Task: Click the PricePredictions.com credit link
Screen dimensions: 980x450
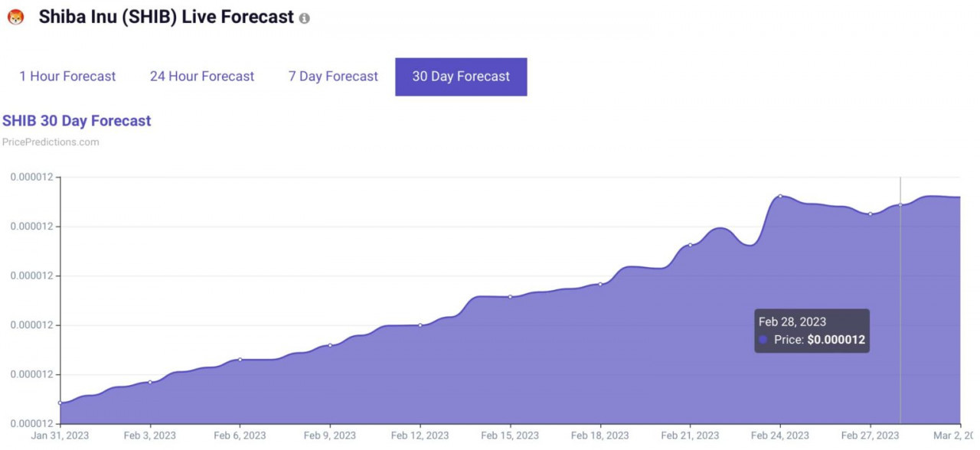Action: point(51,142)
